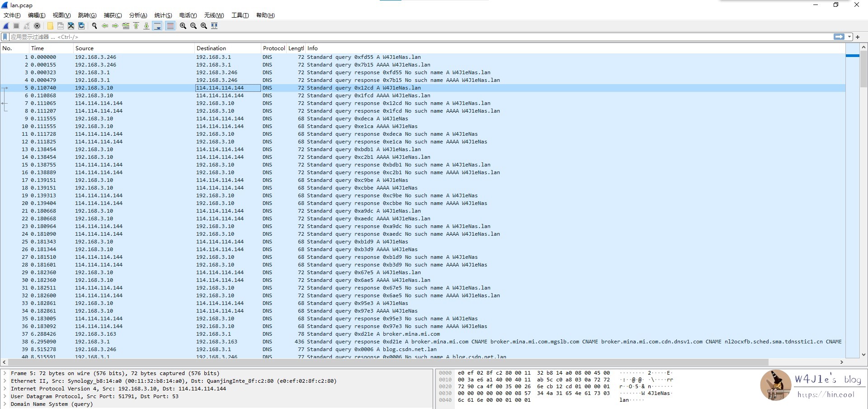Open the 帮助(H) menu
Image resolution: width=868 pixels, height=409 pixels.
coord(265,15)
